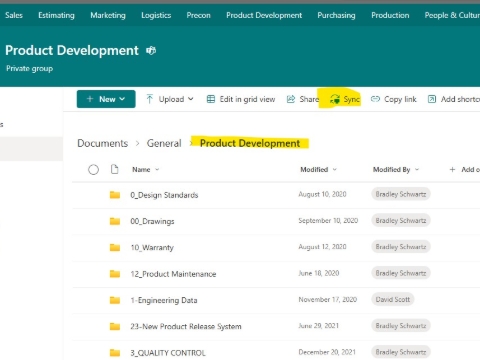Click the 12_Product Maintenance folder icon
This screenshot has height=360, width=480.
pos(115,274)
